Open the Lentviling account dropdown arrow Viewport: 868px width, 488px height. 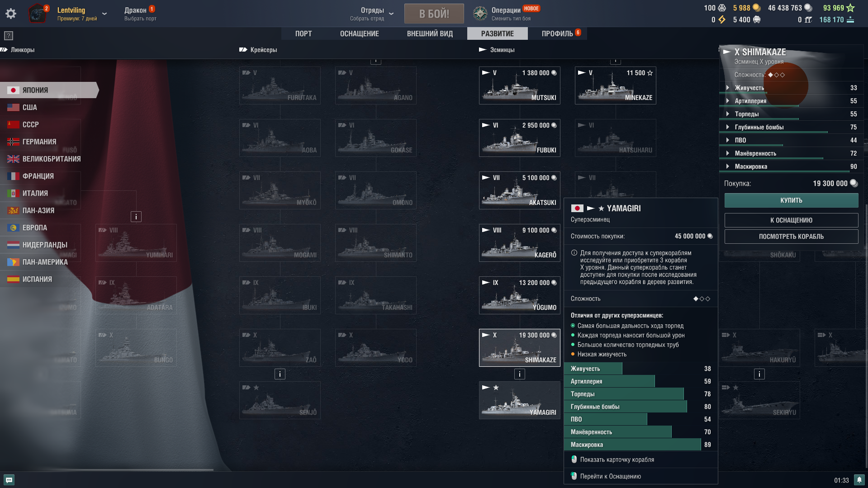pos(104,14)
